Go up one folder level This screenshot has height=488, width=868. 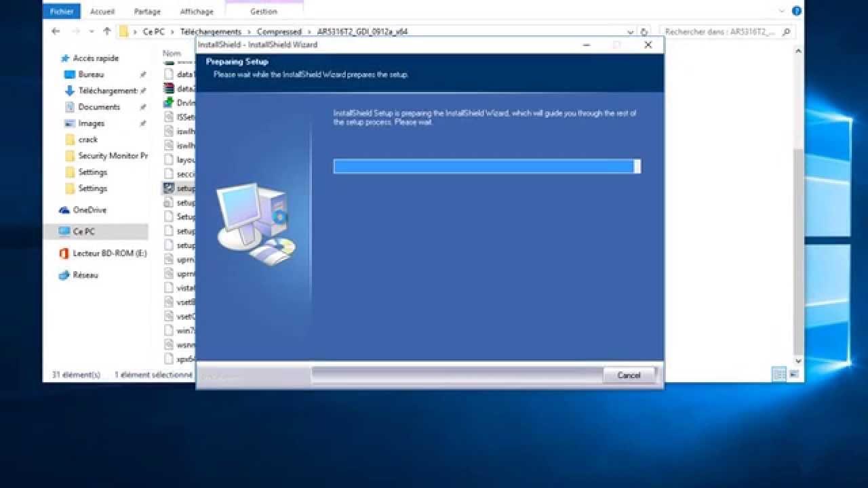coord(106,31)
